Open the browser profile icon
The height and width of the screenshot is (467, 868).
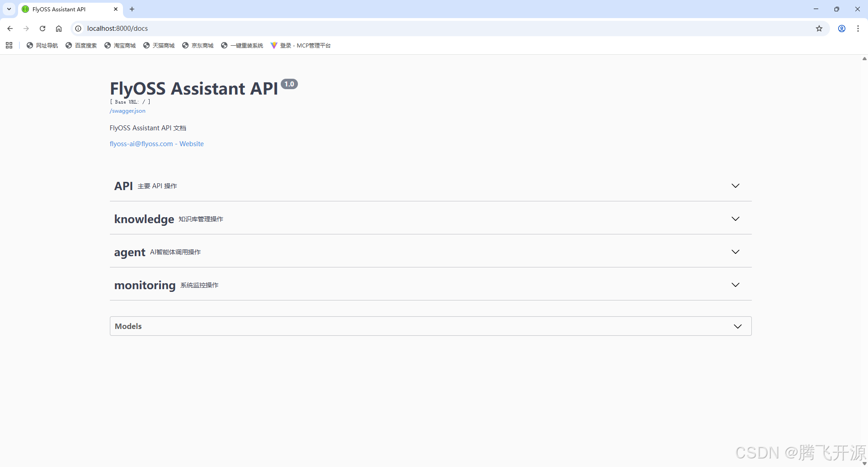tap(842, 29)
